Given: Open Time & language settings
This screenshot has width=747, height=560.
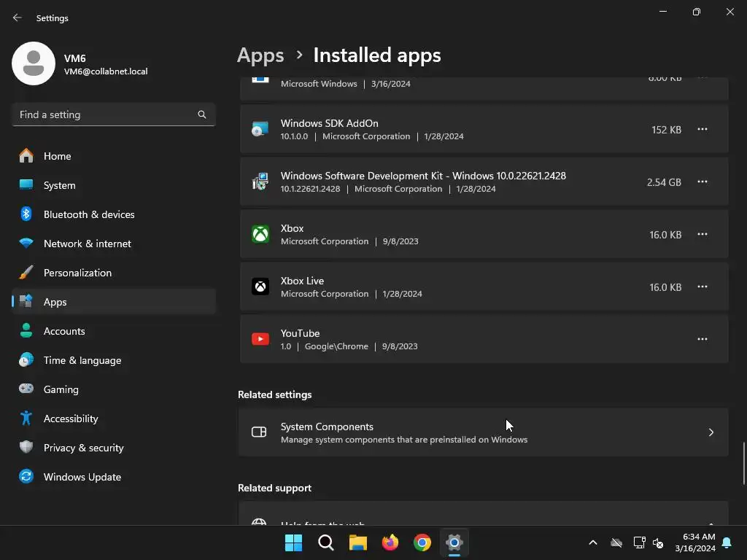Looking at the screenshot, I should point(114,360).
